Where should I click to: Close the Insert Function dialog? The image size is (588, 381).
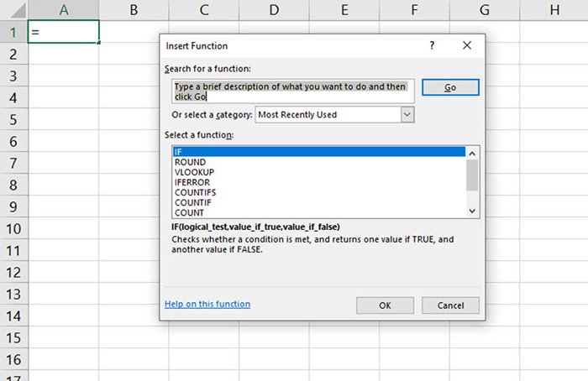466,46
